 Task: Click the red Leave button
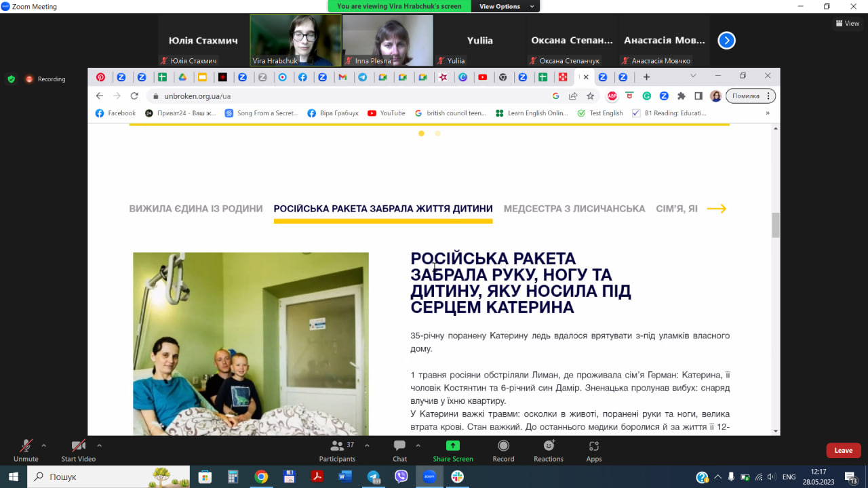(842, 449)
